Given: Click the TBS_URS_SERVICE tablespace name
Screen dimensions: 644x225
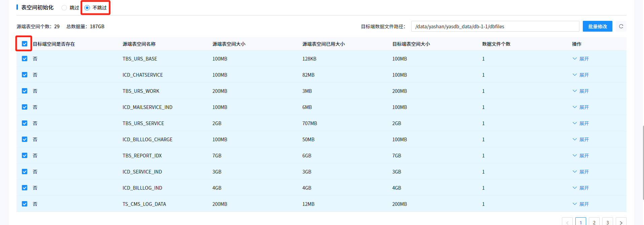Looking at the screenshot, I should tap(143, 123).
